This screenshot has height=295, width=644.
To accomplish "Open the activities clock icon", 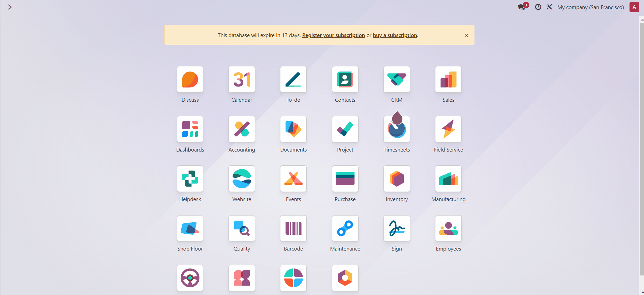I will tap(538, 7).
